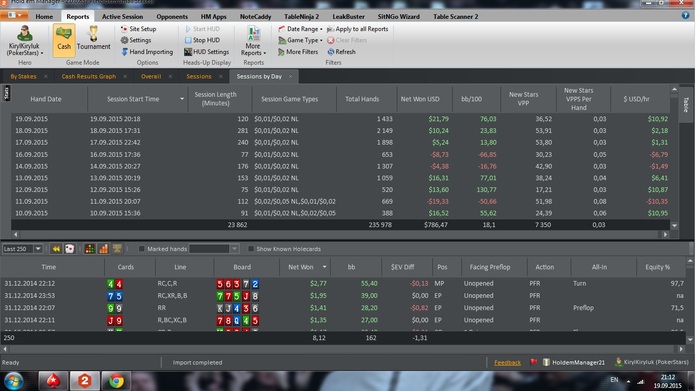Viewport: 700px width, 391px height.
Task: Open the Home ribbon tab
Action: 44,17
